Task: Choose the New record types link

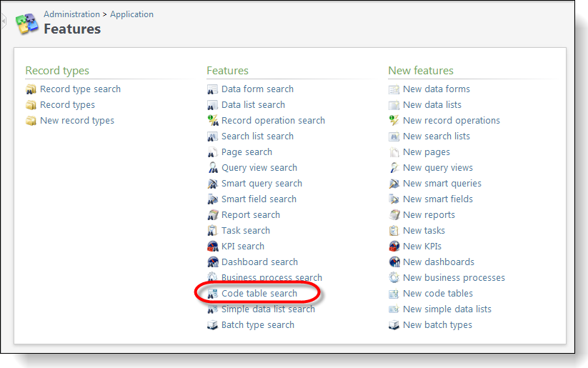Action: [x=76, y=121]
